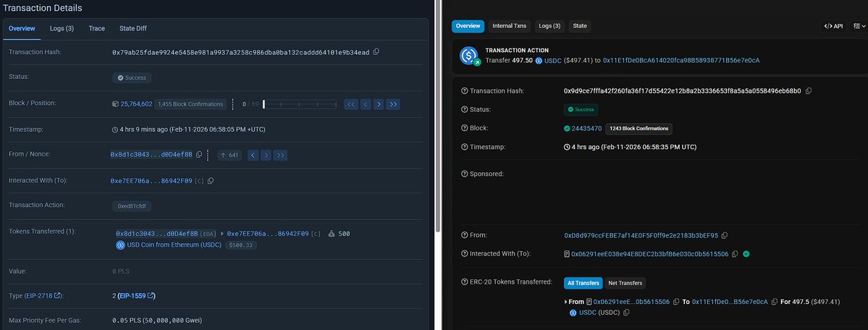
Task: Open From address 0xD8d979ccFEBE7af14... link
Action: (x=641, y=235)
